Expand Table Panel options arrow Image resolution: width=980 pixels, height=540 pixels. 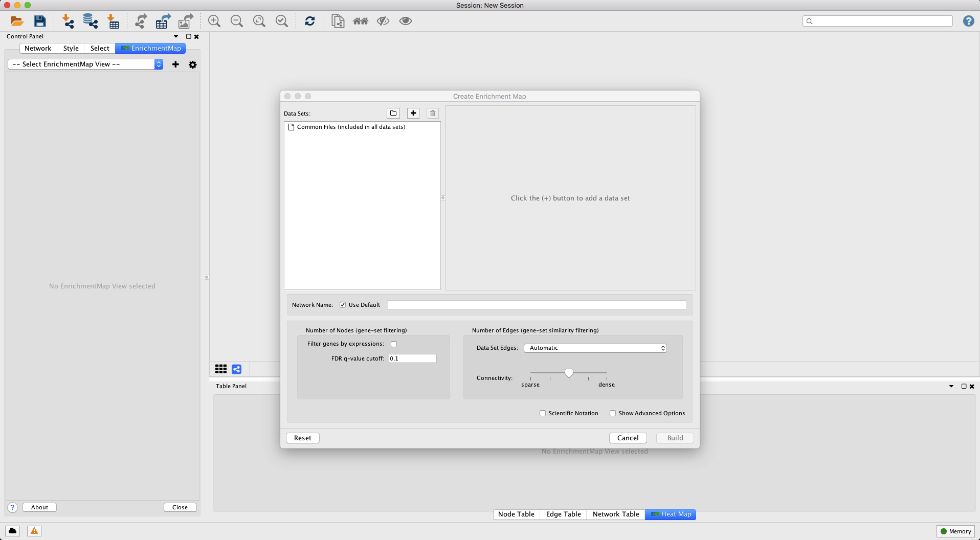point(951,386)
